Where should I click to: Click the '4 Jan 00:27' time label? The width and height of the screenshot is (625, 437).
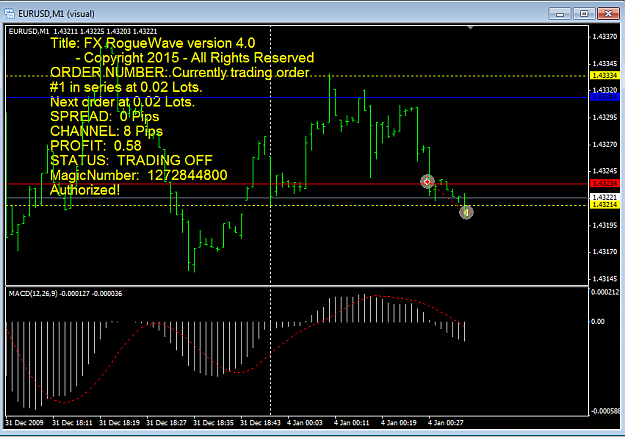point(446,423)
